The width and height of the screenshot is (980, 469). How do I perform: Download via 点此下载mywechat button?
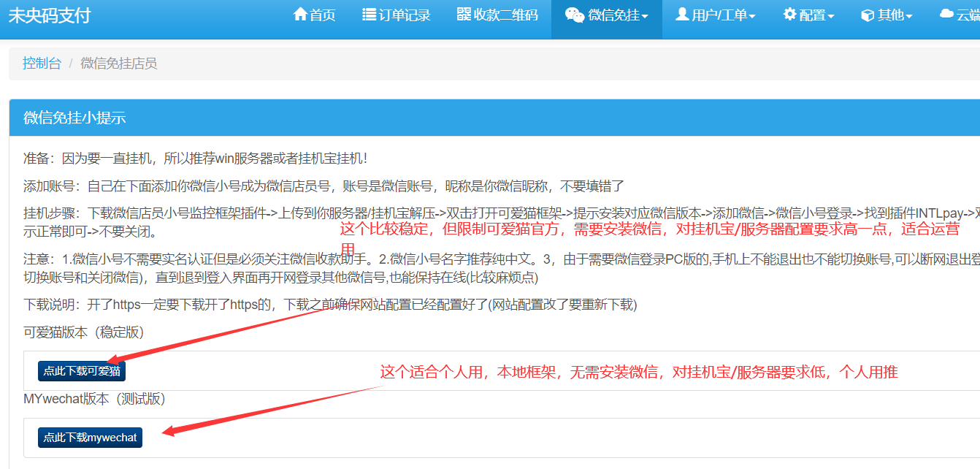pyautogui.click(x=90, y=438)
